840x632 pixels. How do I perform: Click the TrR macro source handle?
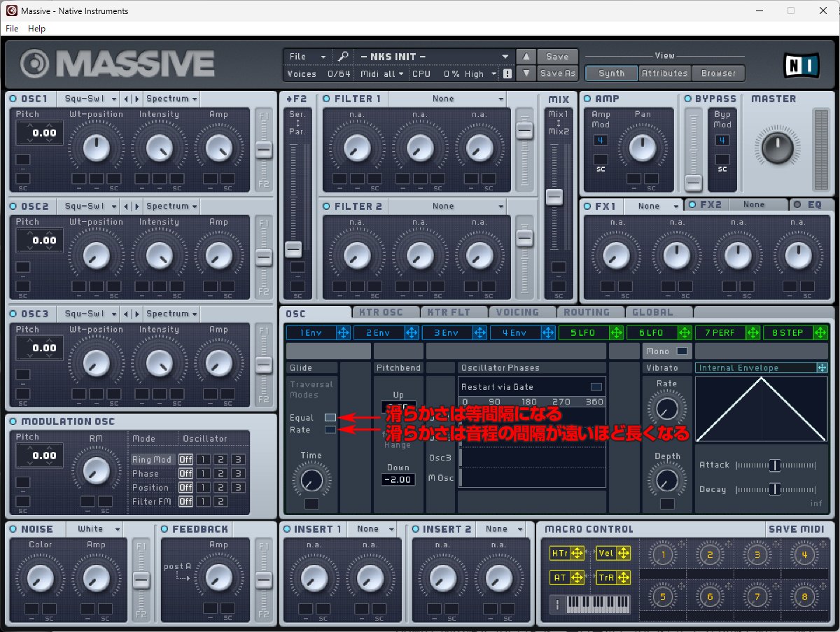623,577
